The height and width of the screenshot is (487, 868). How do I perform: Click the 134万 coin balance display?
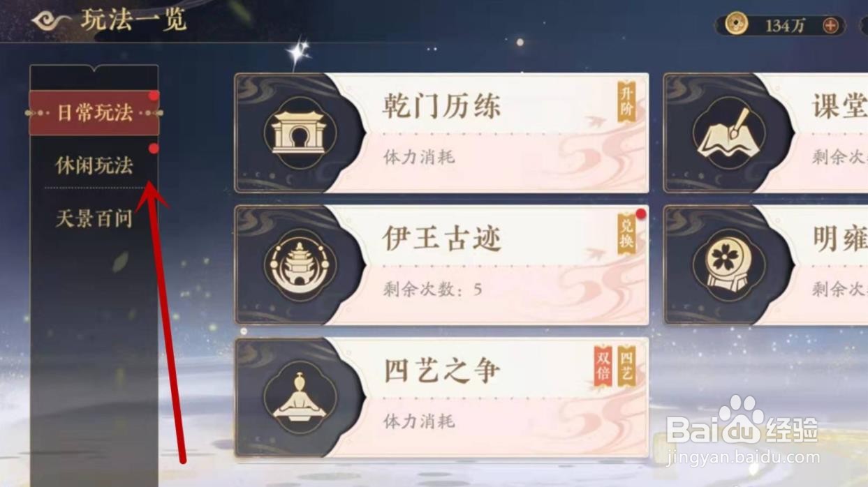click(780, 26)
